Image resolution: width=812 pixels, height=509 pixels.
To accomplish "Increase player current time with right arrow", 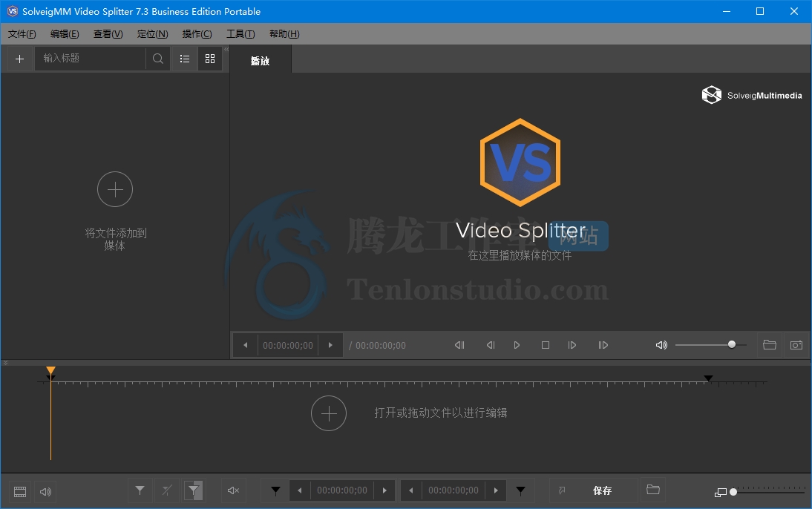I will (330, 345).
